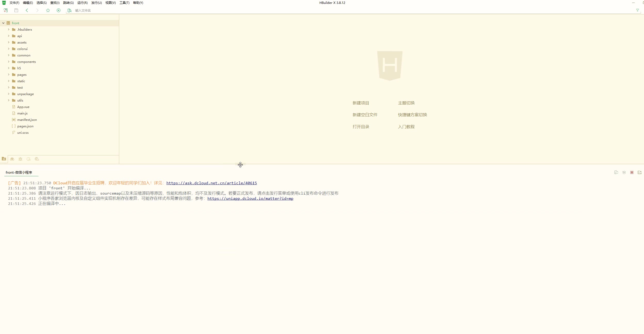This screenshot has height=334, width=644.
Task: Go back with the left arrow icon
Action: (27, 10)
